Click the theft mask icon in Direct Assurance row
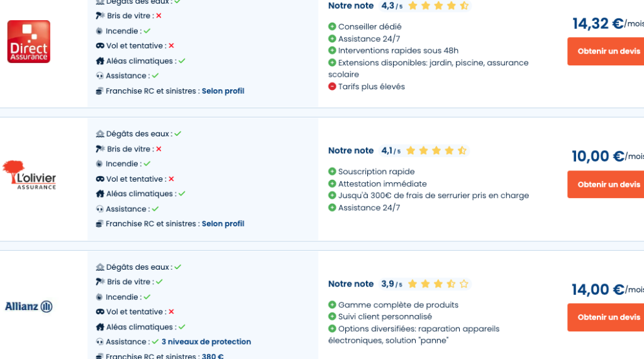The image size is (644, 359). tap(99, 46)
